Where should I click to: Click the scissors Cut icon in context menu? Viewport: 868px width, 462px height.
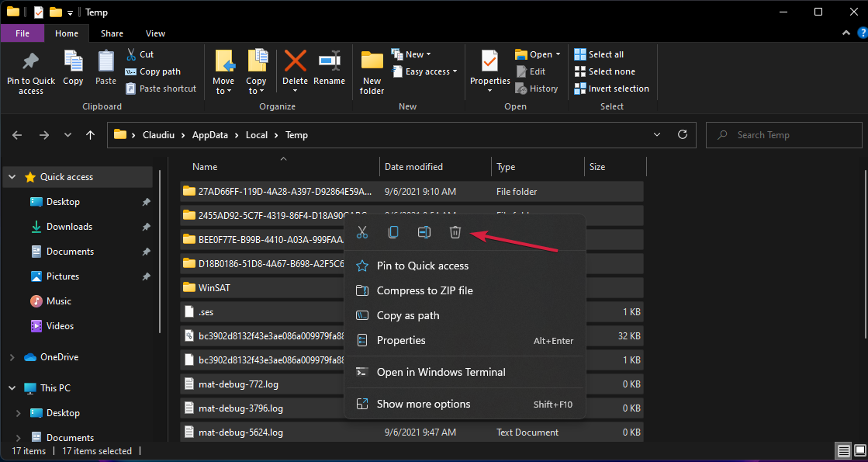click(362, 232)
